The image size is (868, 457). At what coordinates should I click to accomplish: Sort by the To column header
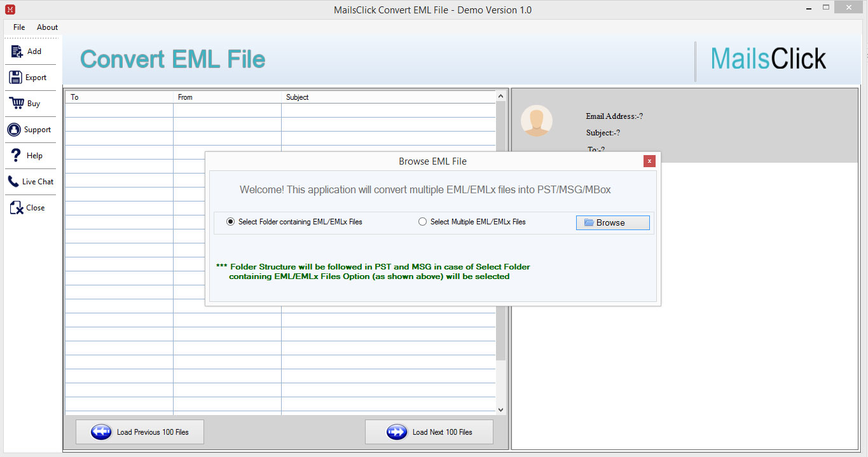[x=119, y=97]
